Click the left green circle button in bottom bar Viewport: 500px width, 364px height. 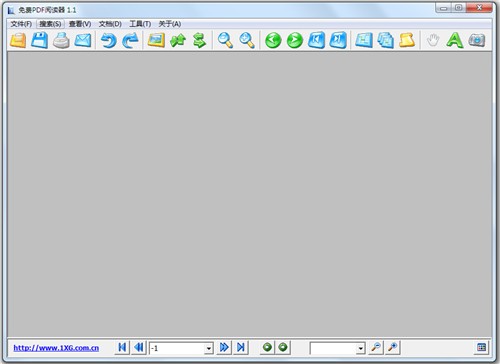(x=267, y=348)
